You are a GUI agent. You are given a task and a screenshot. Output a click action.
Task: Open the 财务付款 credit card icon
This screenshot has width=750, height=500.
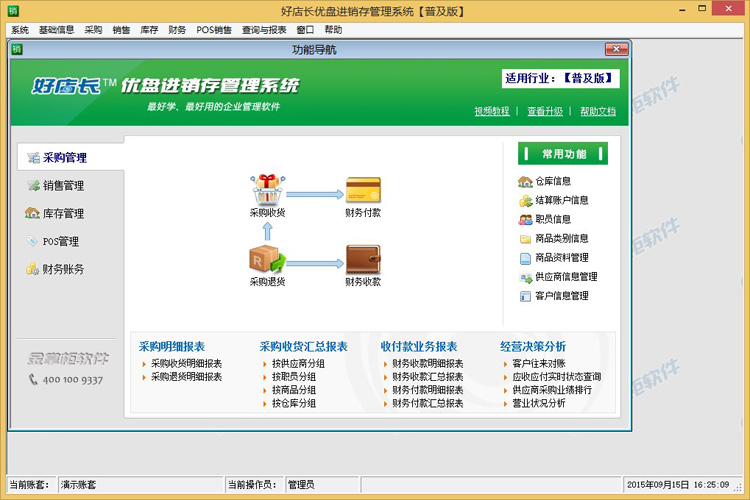[x=363, y=190]
